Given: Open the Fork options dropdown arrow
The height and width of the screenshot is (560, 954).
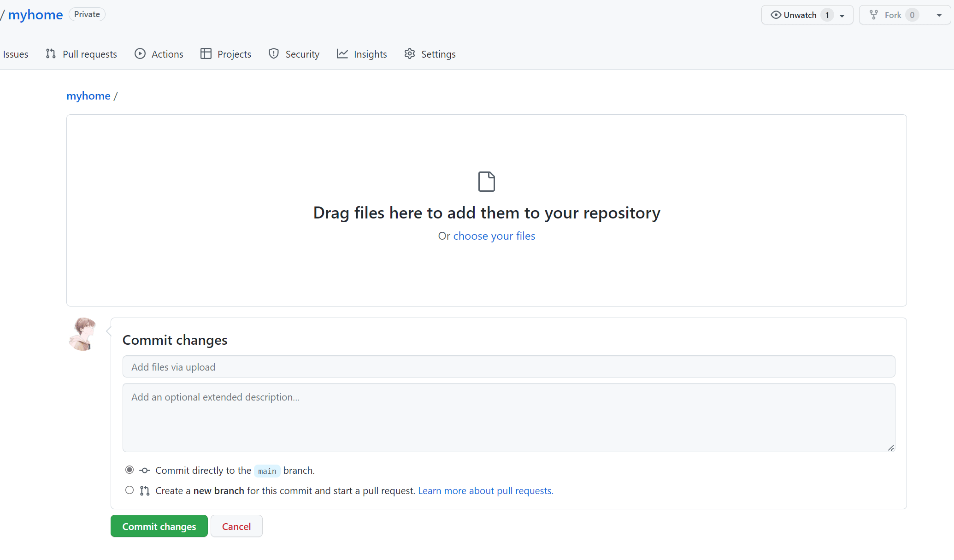Looking at the screenshot, I should pos(939,15).
